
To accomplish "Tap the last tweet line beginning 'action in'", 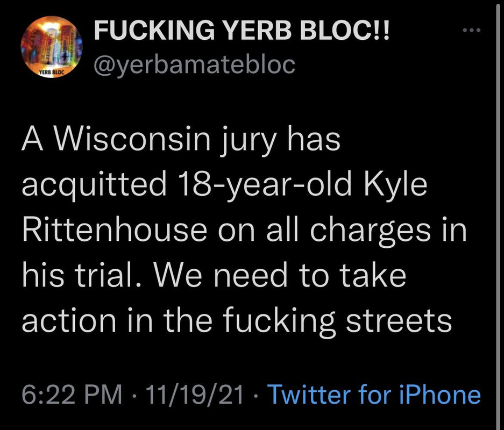I will click(236, 321).
